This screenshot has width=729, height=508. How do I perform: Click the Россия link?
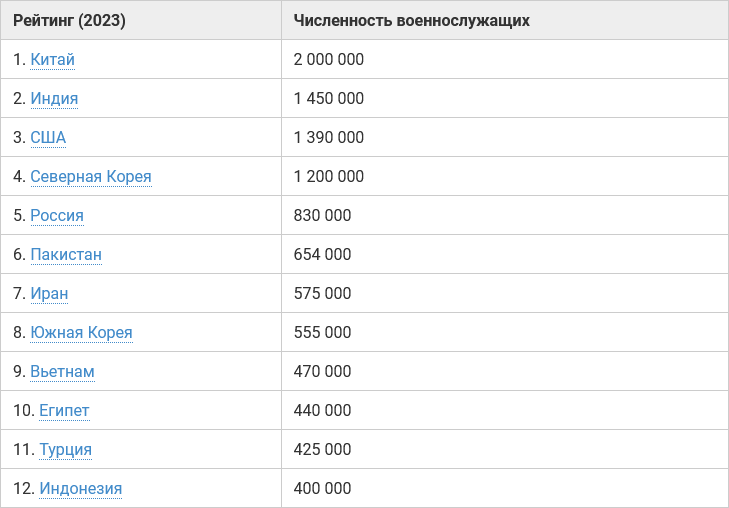click(57, 216)
